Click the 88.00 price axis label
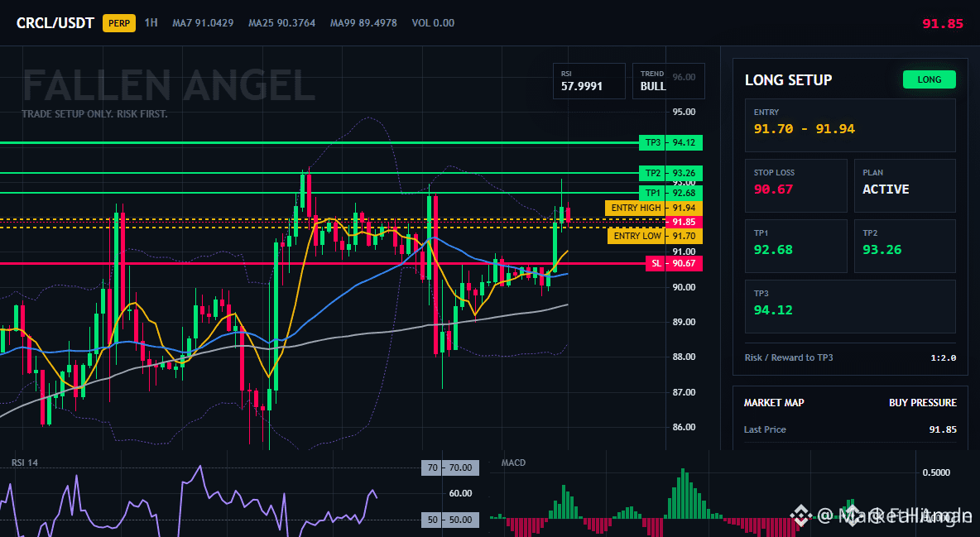This screenshot has height=537, width=980. point(684,357)
